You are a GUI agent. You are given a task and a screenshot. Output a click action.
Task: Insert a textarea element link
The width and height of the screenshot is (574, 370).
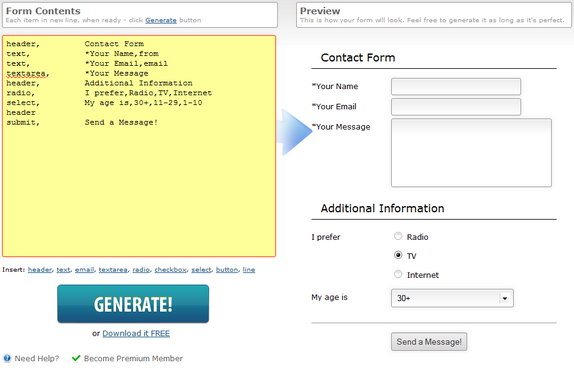point(113,270)
